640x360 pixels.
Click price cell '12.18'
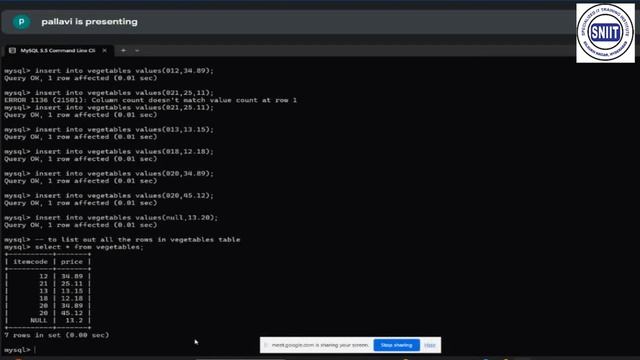tap(72, 299)
